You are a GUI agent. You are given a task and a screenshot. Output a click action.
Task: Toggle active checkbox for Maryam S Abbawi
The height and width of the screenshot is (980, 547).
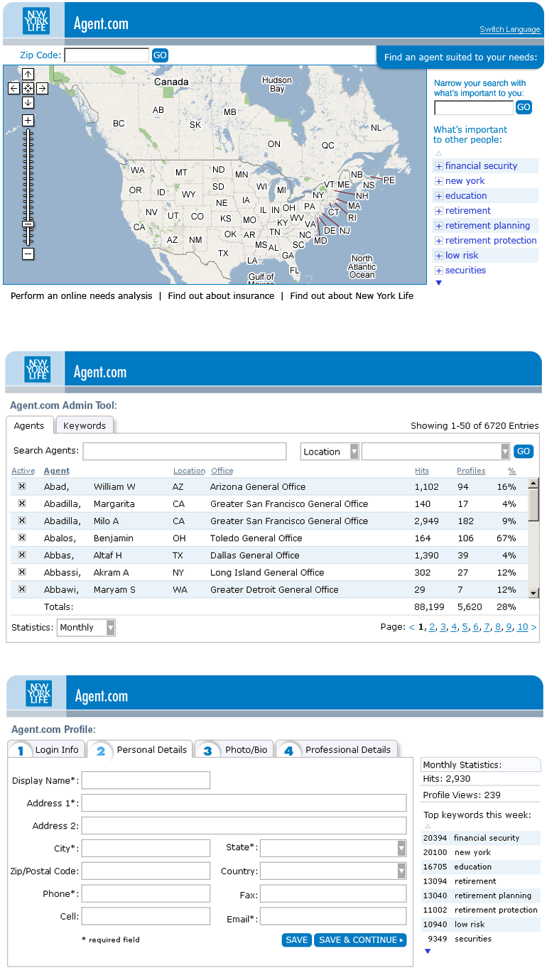22,589
